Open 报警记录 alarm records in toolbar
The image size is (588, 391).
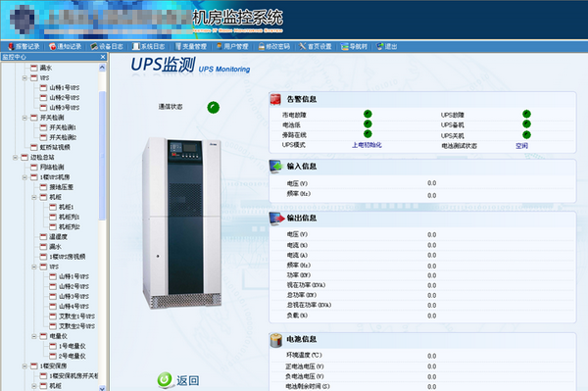(24, 46)
